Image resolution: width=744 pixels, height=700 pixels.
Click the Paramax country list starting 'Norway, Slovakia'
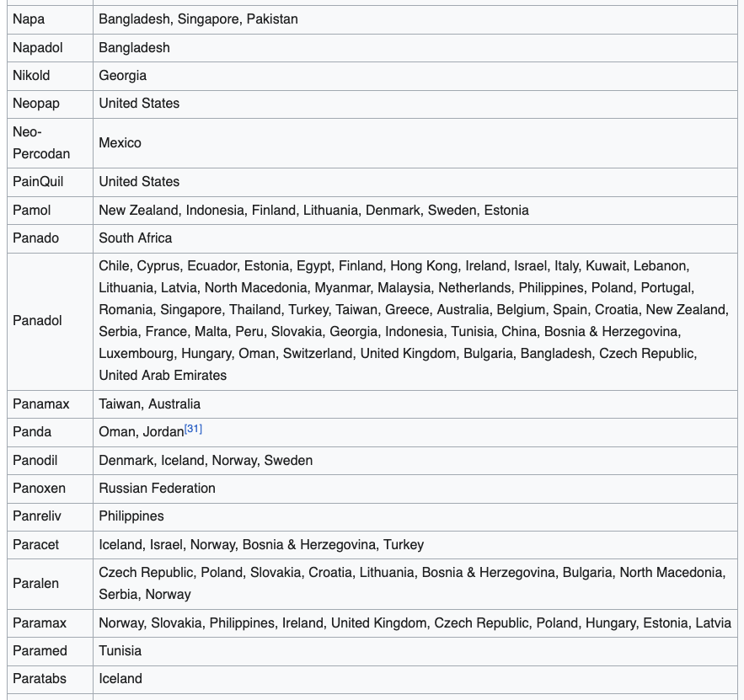tap(415, 623)
